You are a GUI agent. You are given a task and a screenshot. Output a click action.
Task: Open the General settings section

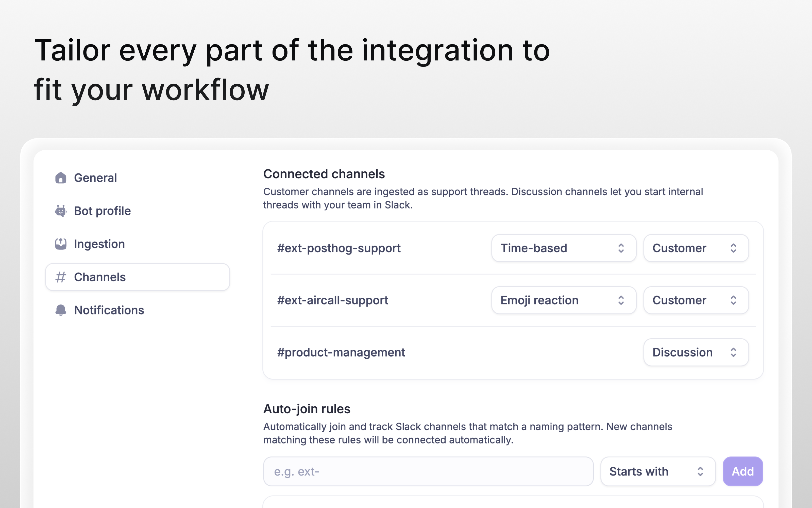pos(138,178)
